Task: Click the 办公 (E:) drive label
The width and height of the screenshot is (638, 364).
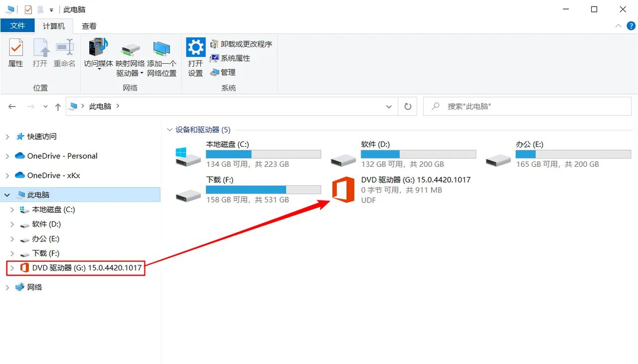Action: (x=529, y=144)
